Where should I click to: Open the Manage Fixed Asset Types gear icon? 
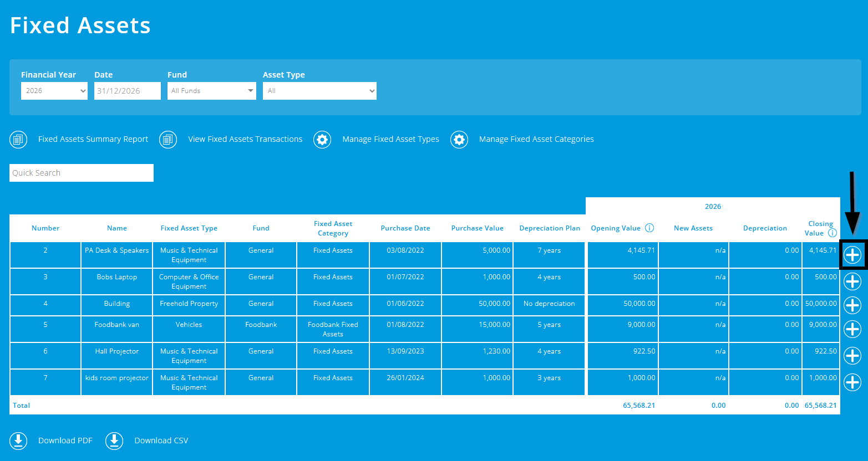point(322,139)
